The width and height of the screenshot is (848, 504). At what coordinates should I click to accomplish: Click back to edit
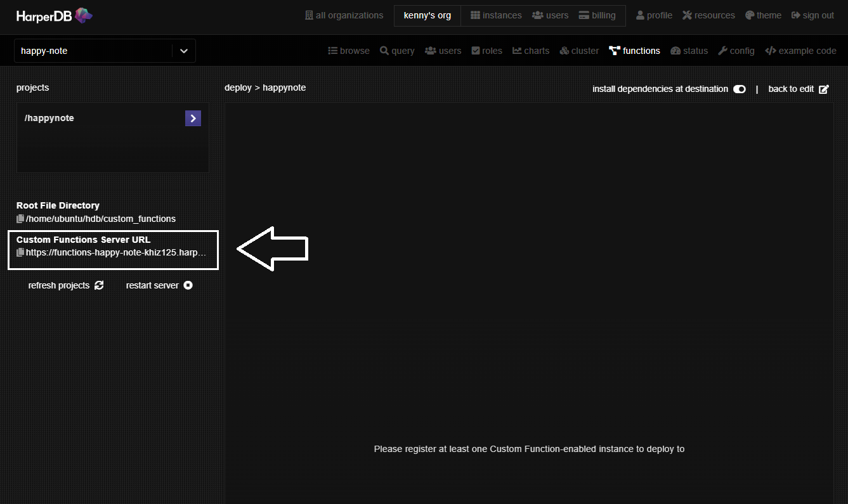click(798, 89)
